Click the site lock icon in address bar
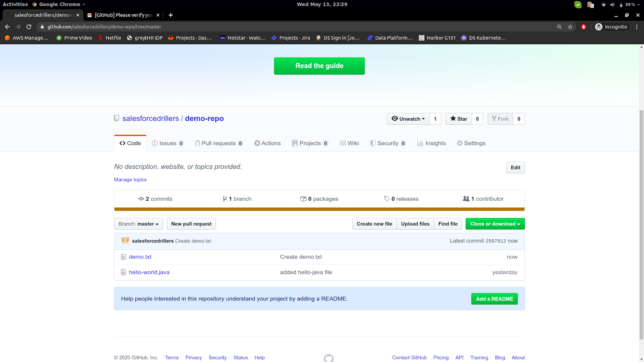644x362 pixels. tap(42, 27)
